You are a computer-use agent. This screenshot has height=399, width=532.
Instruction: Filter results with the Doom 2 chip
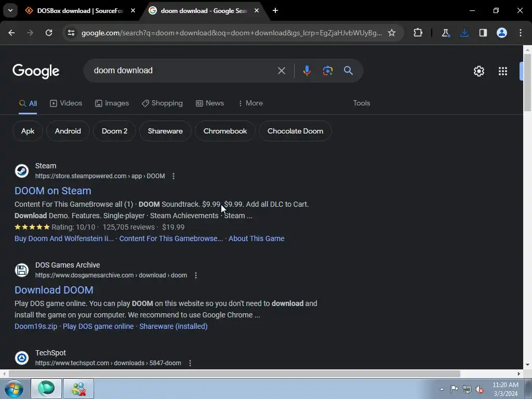pos(115,131)
